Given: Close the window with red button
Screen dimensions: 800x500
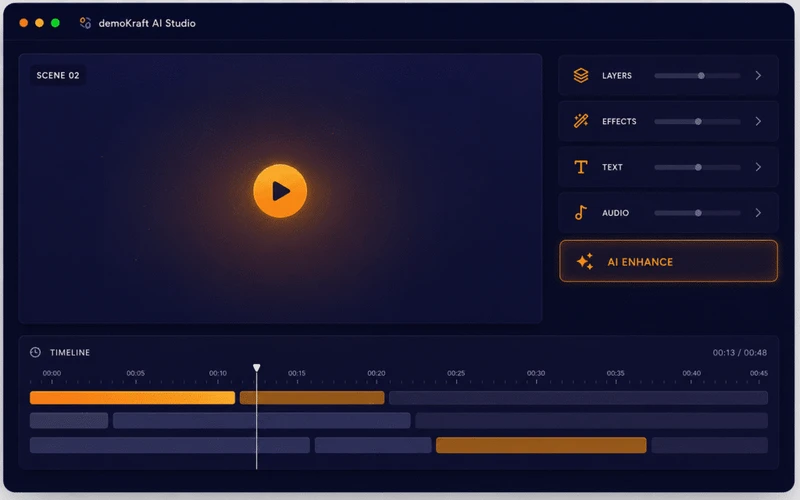Looking at the screenshot, I should pyautogui.click(x=23, y=23).
